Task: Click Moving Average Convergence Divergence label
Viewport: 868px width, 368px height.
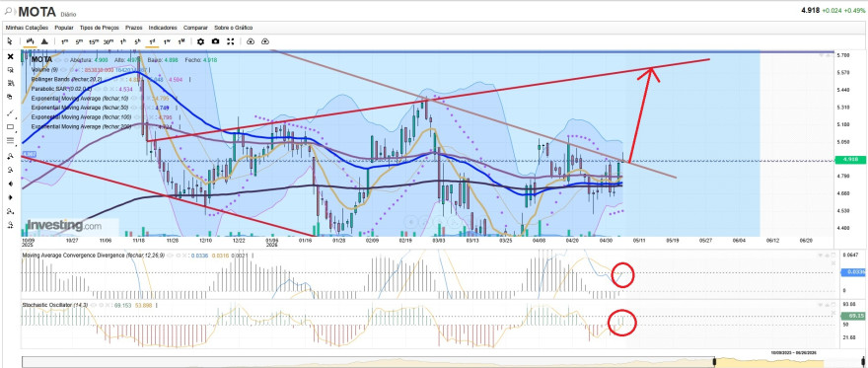Action: 93,256
